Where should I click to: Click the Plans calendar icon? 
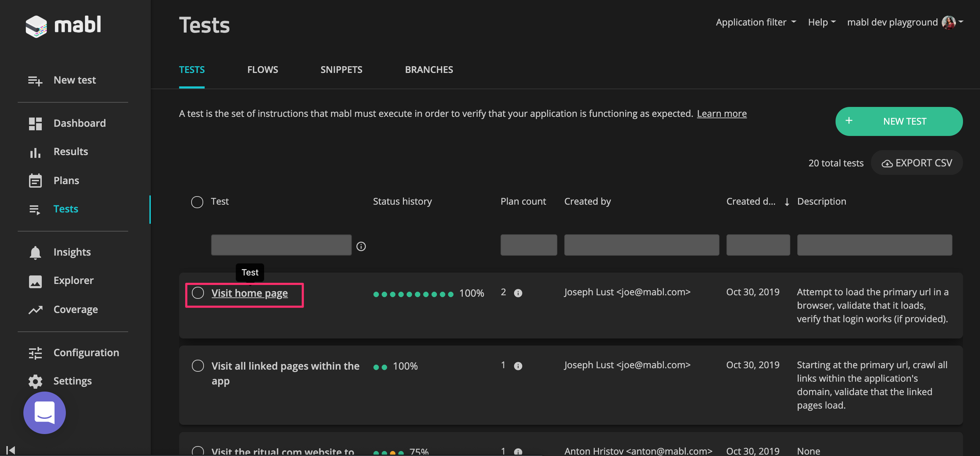pyautogui.click(x=35, y=181)
